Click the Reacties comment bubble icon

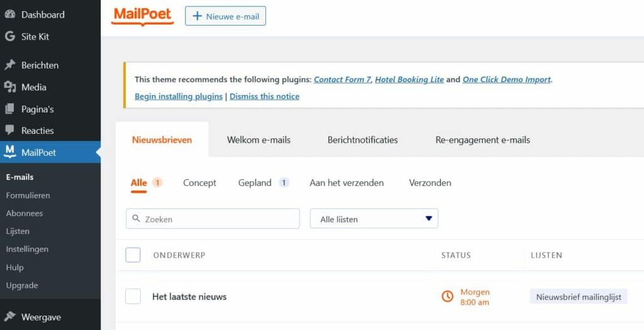tap(10, 131)
